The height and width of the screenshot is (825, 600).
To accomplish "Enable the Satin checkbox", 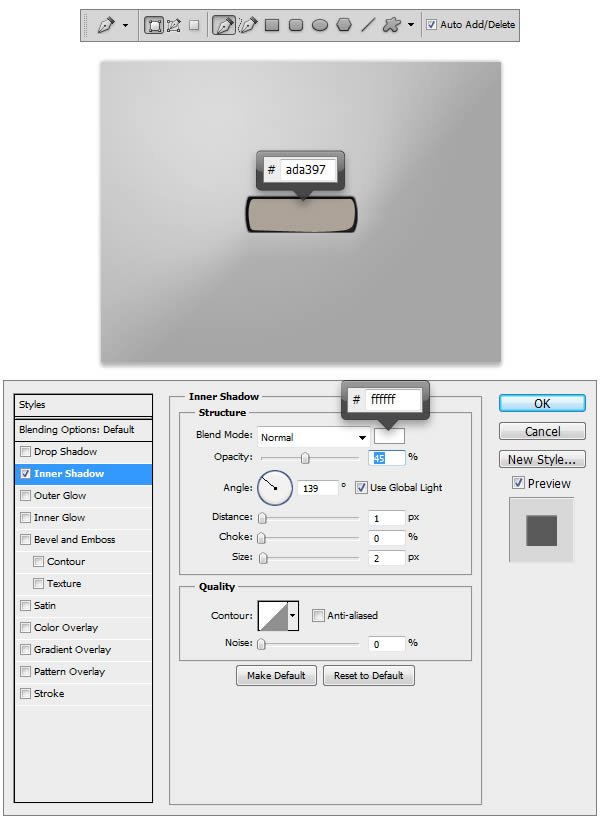I will point(25,606).
